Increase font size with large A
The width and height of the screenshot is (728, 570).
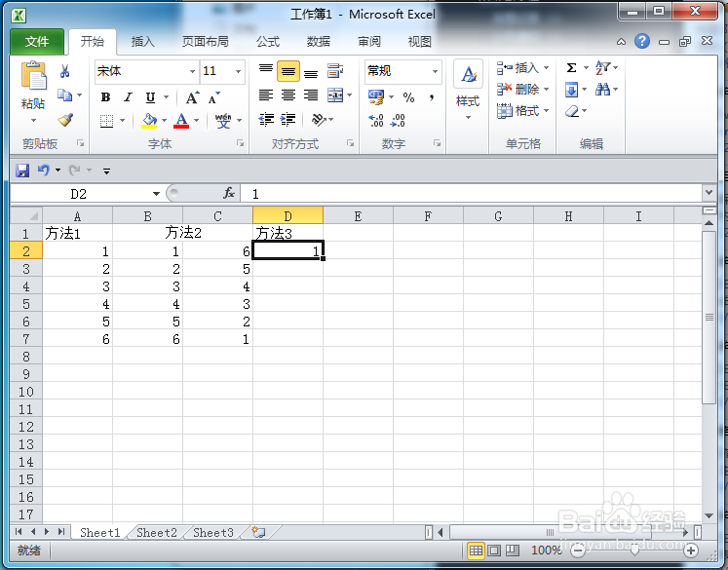(192, 97)
